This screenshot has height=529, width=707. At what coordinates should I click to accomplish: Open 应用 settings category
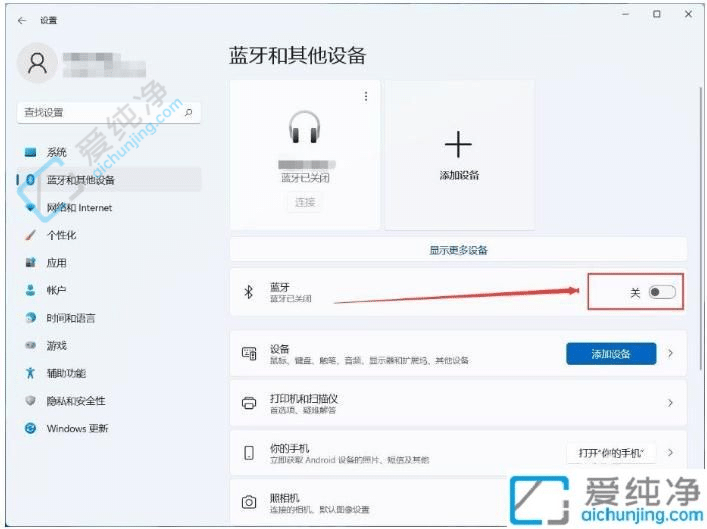[x=109, y=262]
